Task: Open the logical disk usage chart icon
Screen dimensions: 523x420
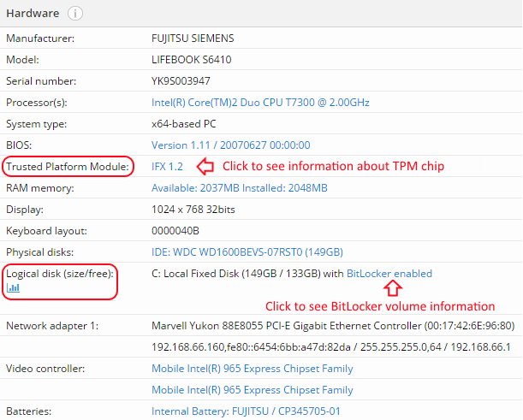Action: point(14,287)
